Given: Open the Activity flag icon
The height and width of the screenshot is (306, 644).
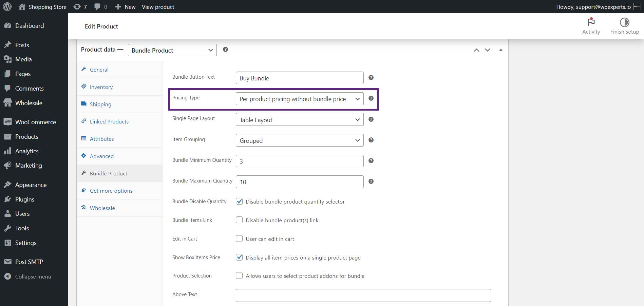Looking at the screenshot, I should (591, 22).
